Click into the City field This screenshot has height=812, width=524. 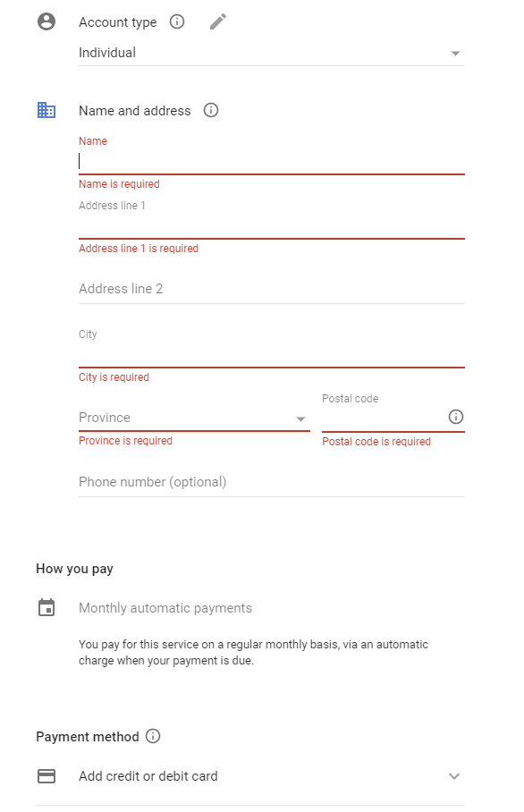[272, 355]
